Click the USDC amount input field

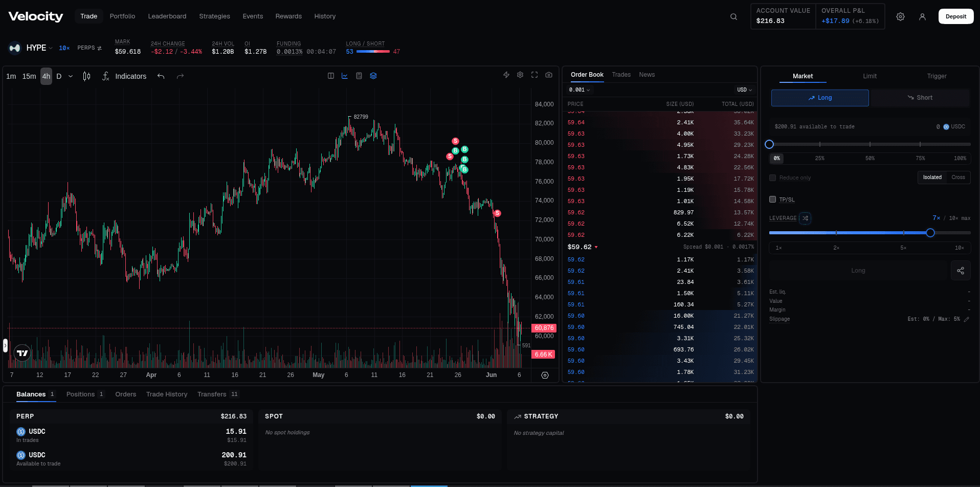(x=870, y=127)
